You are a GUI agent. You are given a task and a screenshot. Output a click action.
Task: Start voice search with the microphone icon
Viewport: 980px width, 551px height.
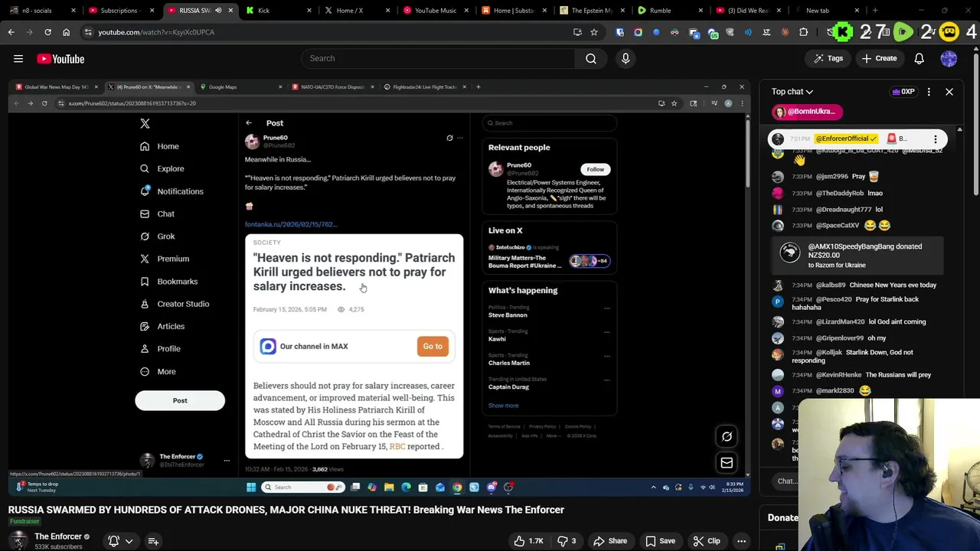pyautogui.click(x=626, y=58)
